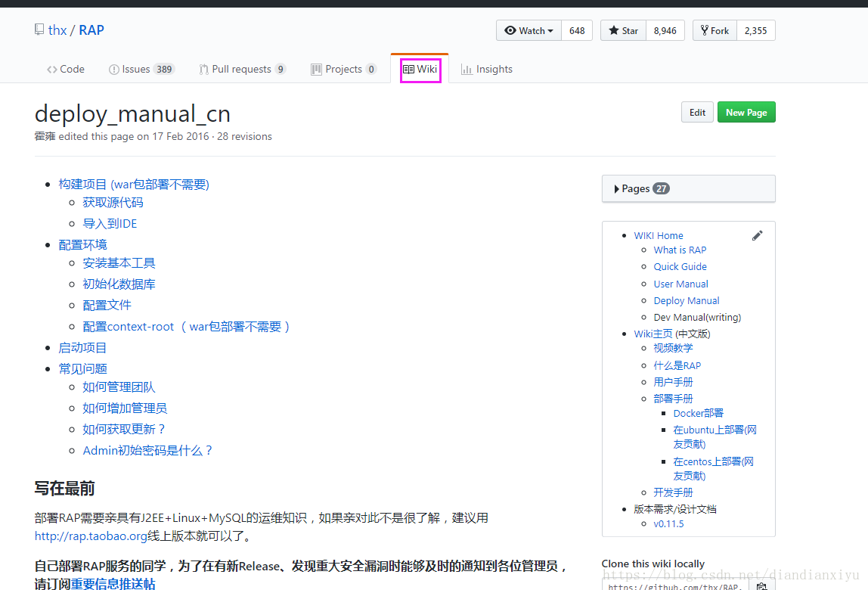Edit the wiki sidebar with pencil icon
Image resolution: width=868 pixels, height=590 pixels.
757,236
